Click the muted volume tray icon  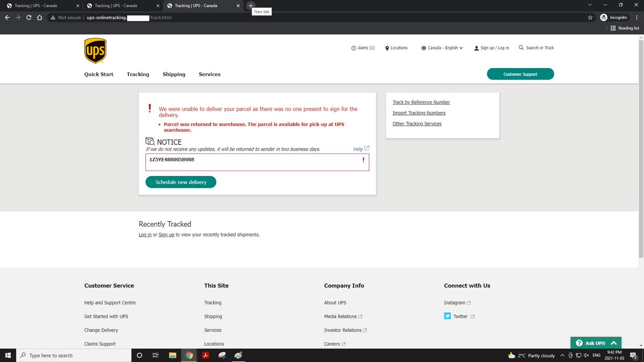click(587, 356)
